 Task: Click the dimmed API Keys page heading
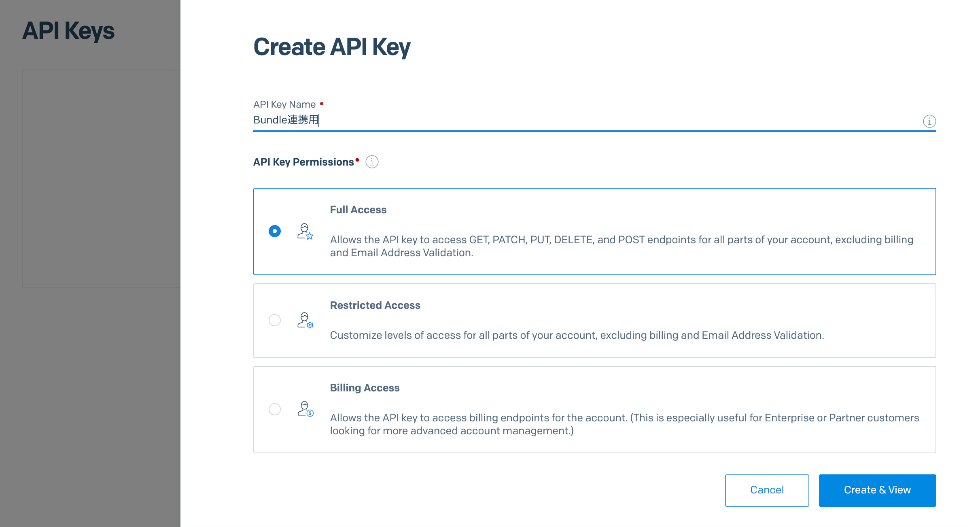point(68,31)
